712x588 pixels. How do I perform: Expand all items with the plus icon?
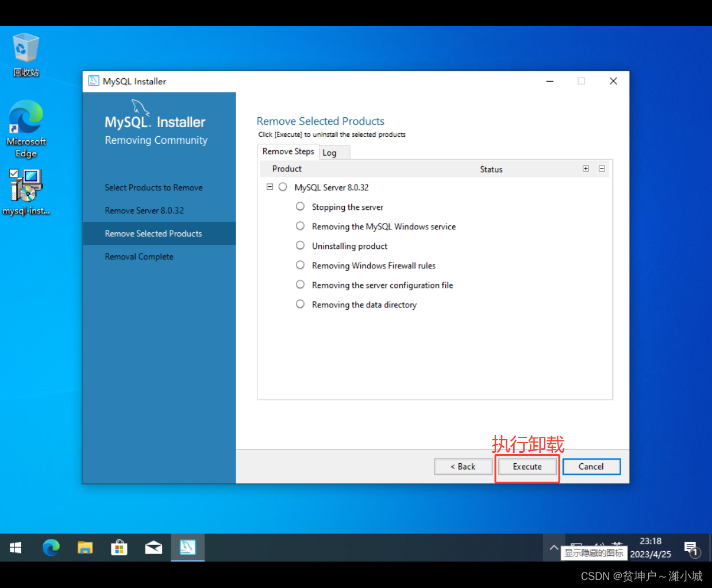[586, 168]
